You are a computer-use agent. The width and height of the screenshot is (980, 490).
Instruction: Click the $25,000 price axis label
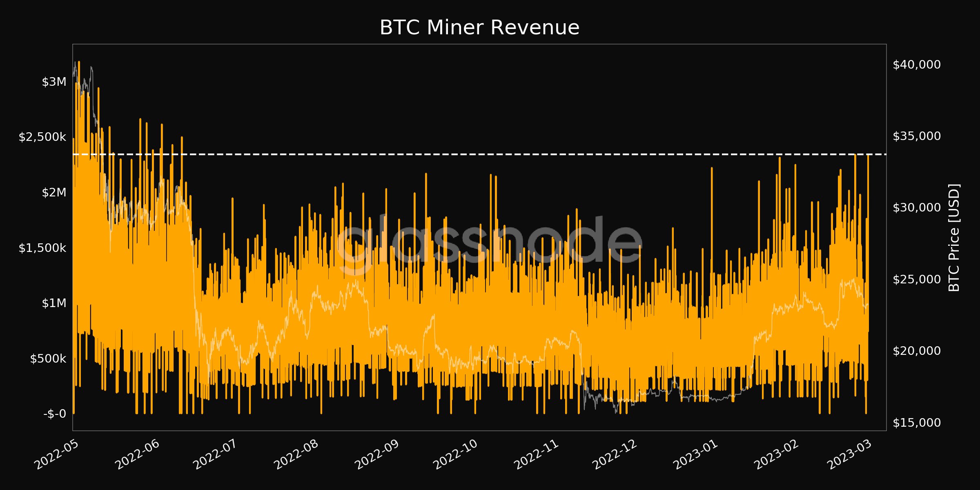(917, 280)
